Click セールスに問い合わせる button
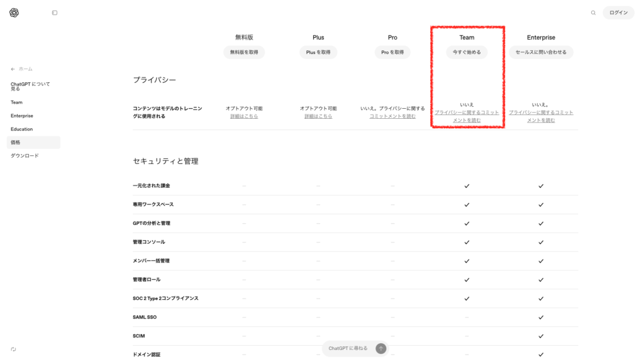This screenshot has height=362, width=644. [541, 52]
